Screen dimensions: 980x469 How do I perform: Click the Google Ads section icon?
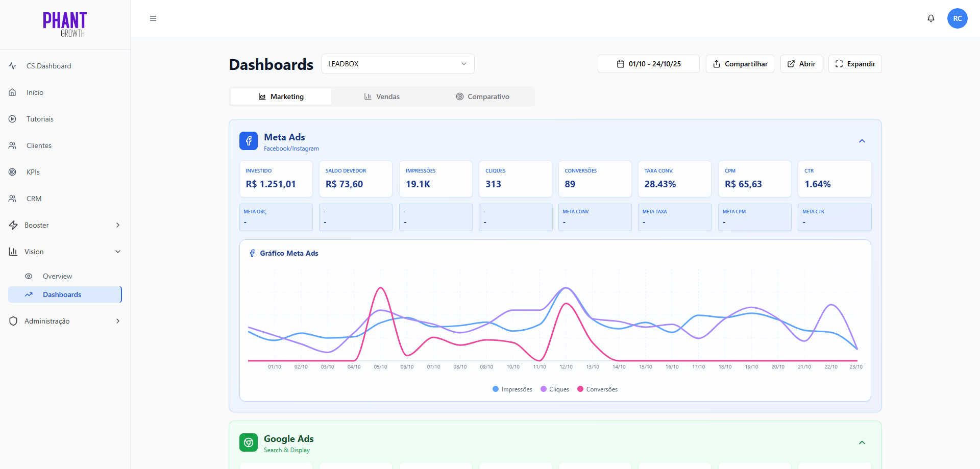coord(249,442)
